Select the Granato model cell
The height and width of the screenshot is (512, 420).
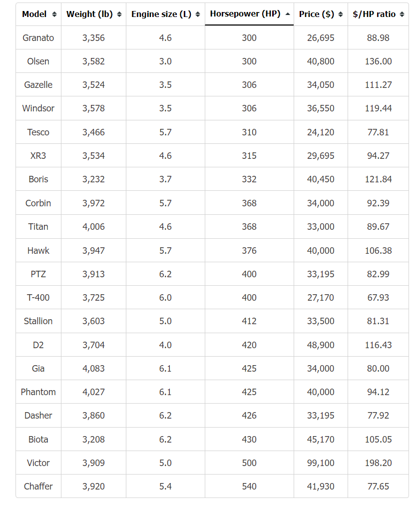pos(38,38)
